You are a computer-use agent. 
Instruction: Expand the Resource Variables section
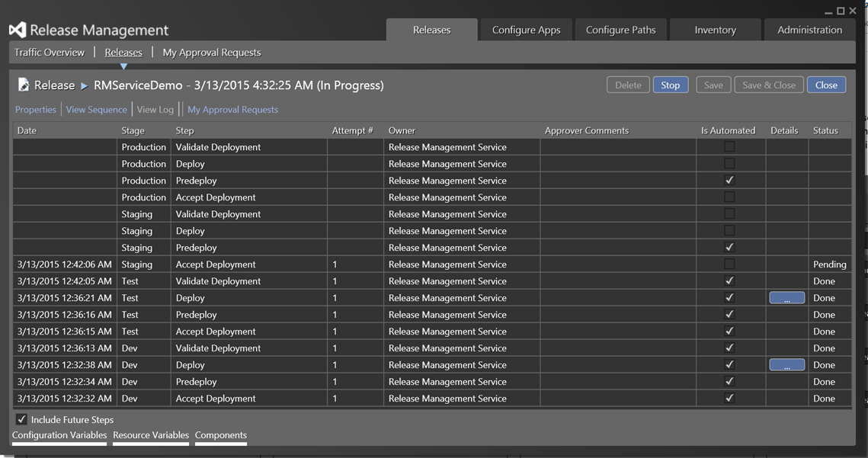151,435
